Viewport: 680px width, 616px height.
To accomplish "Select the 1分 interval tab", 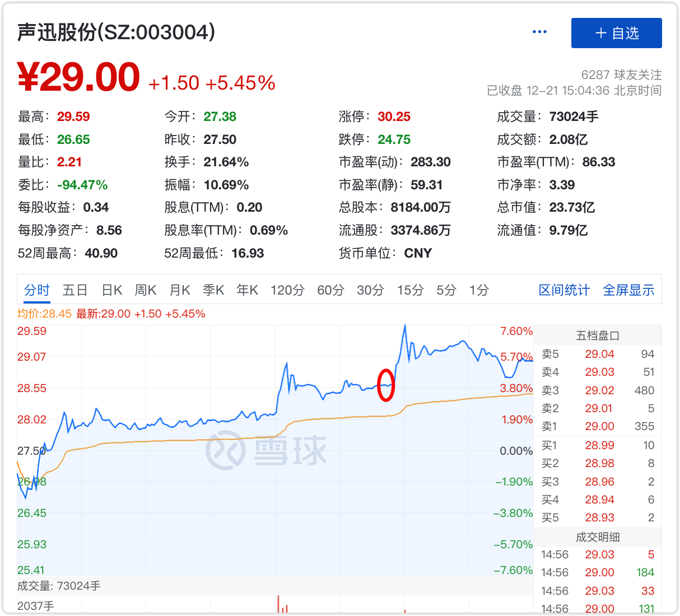I will click(479, 290).
